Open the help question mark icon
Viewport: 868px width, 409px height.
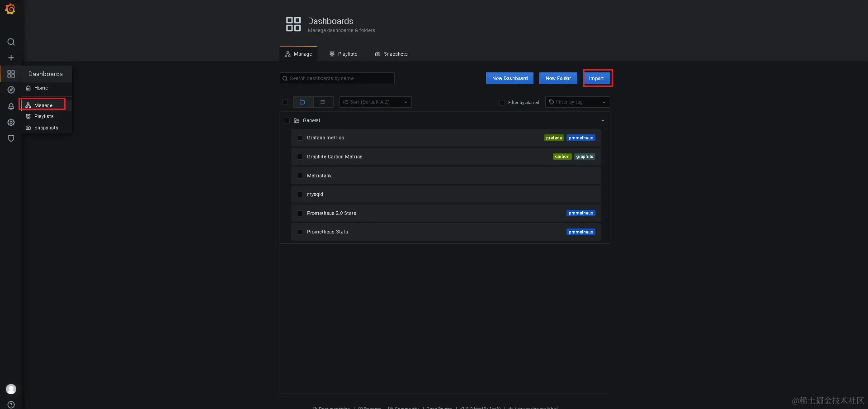coord(11,405)
